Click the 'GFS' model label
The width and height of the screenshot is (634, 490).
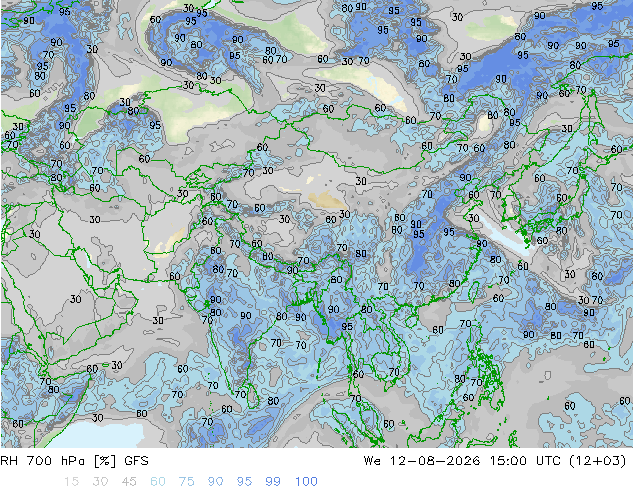(x=136, y=461)
